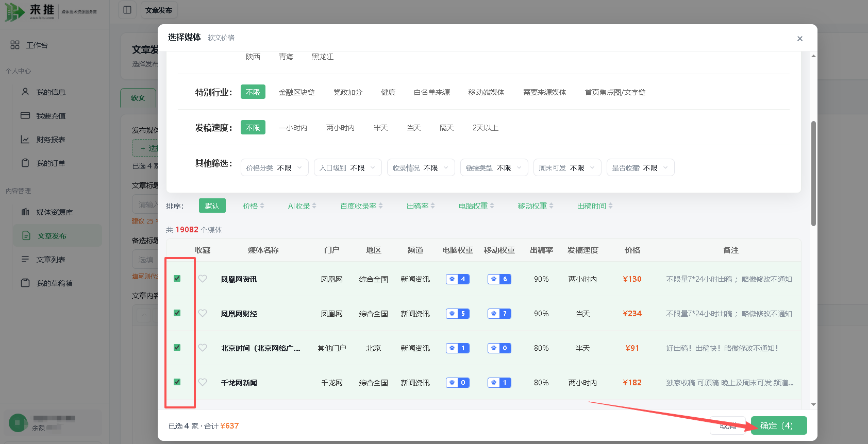
Task: Click the 电脑权重 badge 5 for 凤凰网财经
Action: (458, 314)
